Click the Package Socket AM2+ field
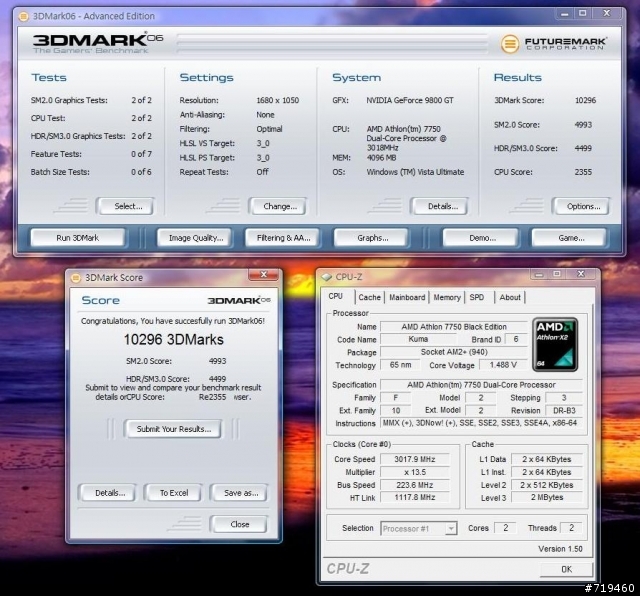This screenshot has height=596, width=640. tap(454, 352)
